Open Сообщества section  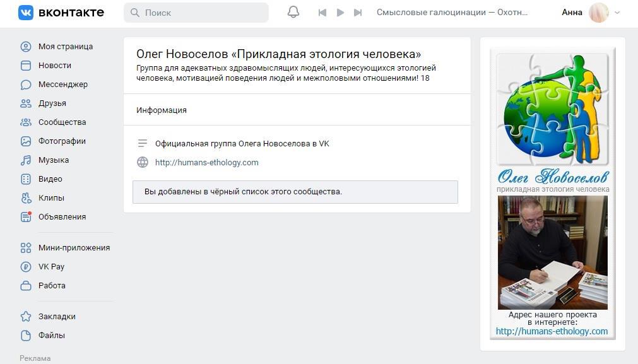62,122
